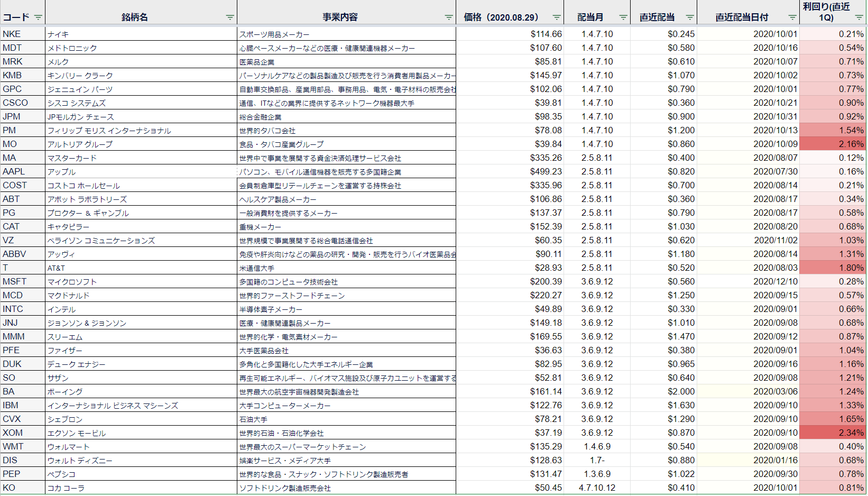868x496 pixels.
Task: Select the 銘柄名 header cell text
Action: 135,17
